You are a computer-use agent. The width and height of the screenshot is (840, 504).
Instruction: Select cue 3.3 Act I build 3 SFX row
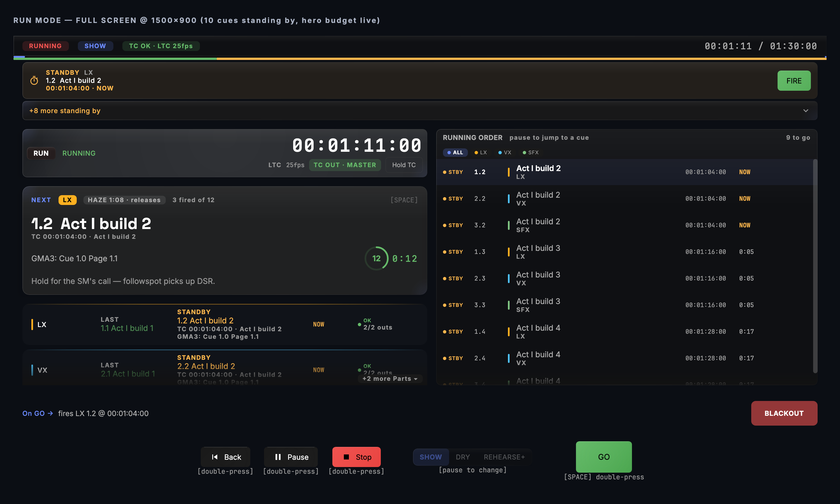click(625, 305)
